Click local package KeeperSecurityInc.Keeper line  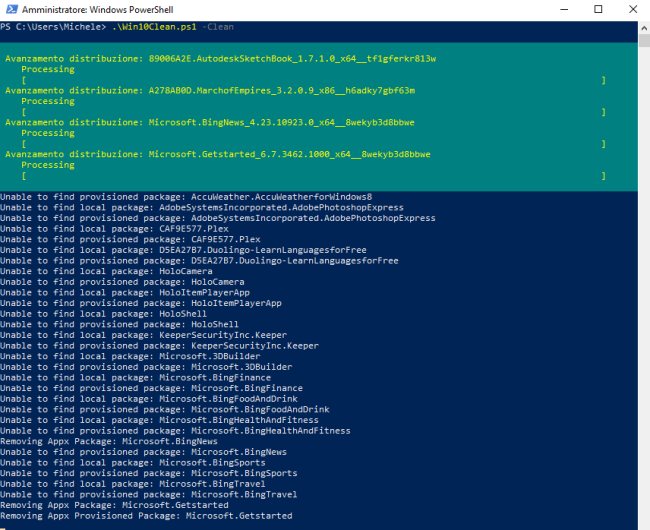pyautogui.click(x=143, y=335)
